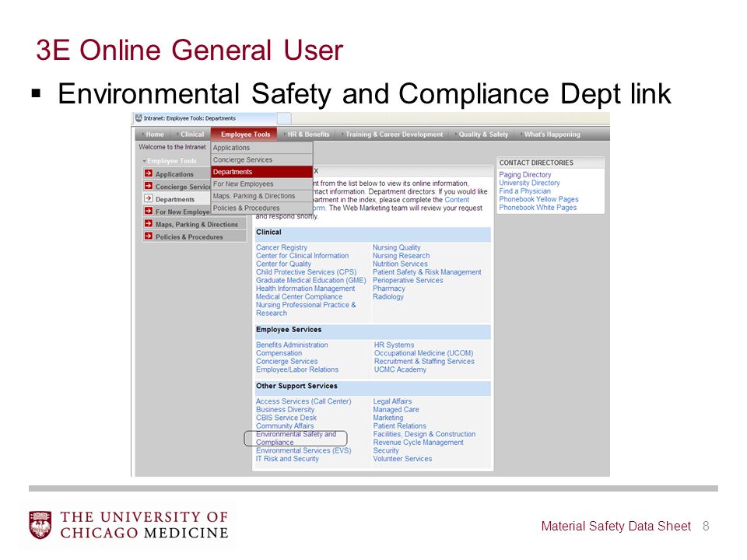Open the new blank browser tab
747x560 pixels.
(x=284, y=118)
